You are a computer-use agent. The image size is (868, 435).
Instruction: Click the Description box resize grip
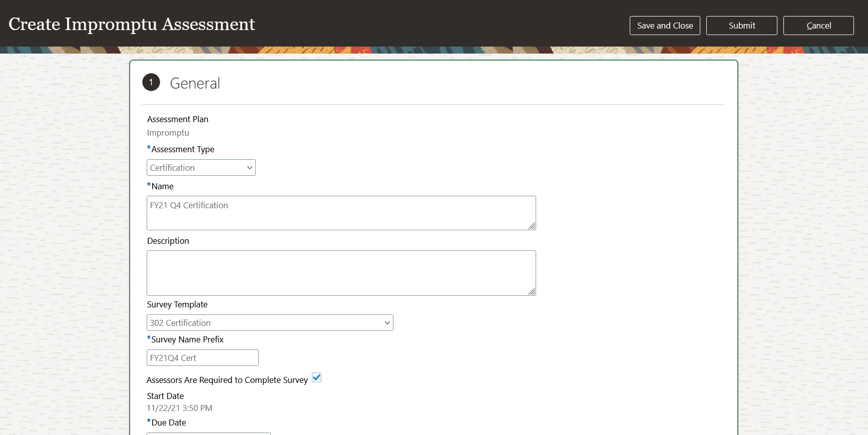coord(532,291)
